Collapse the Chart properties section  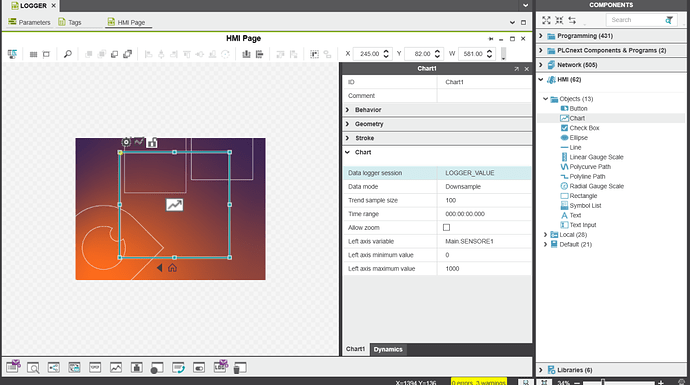[x=347, y=152]
